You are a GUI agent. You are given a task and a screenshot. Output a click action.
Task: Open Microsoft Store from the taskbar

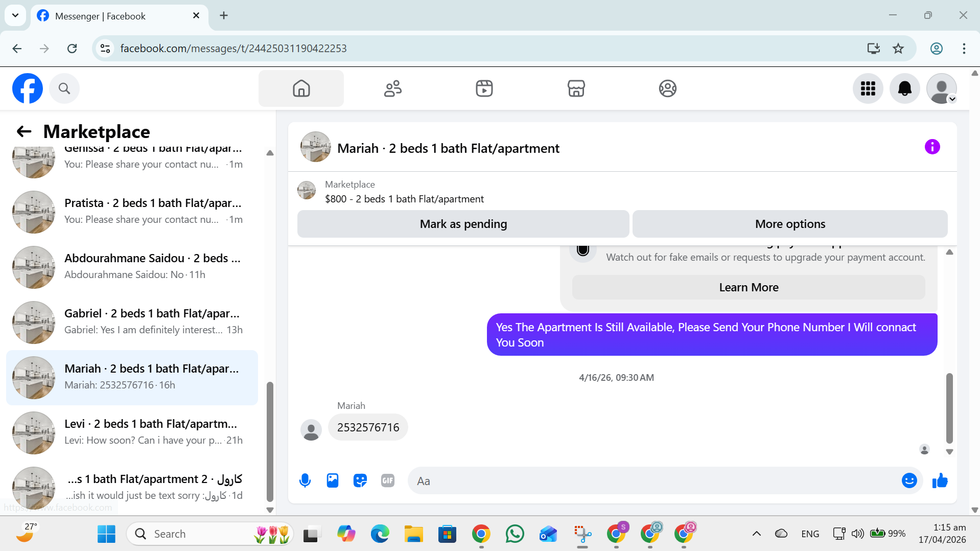tap(447, 534)
